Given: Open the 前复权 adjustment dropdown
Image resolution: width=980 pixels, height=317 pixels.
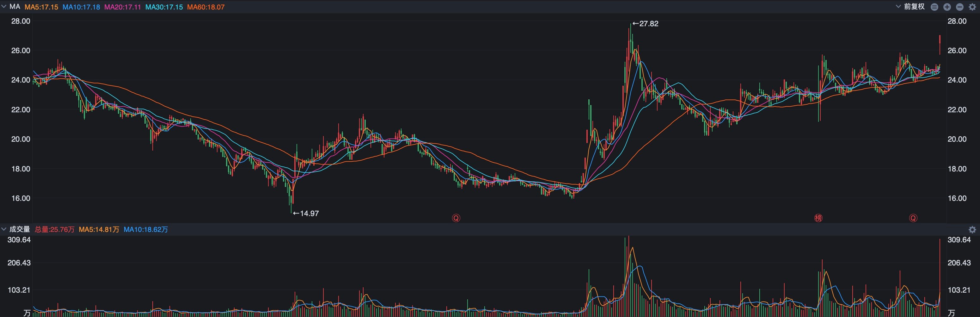Looking at the screenshot, I should point(911,6).
